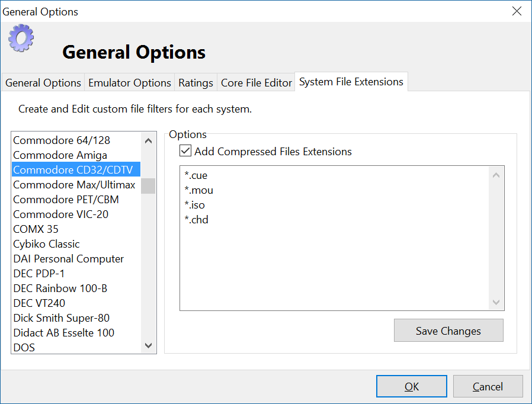Switch to the General Options tab
The height and width of the screenshot is (404, 532).
(43, 83)
